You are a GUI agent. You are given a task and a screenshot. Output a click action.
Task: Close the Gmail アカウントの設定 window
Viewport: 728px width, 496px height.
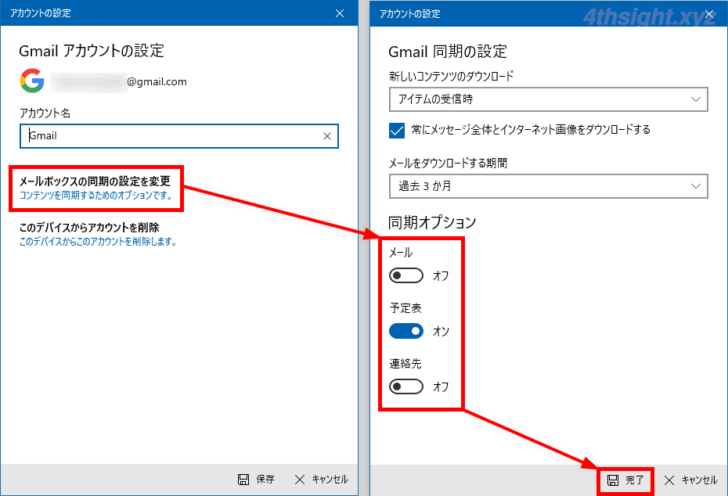340,13
